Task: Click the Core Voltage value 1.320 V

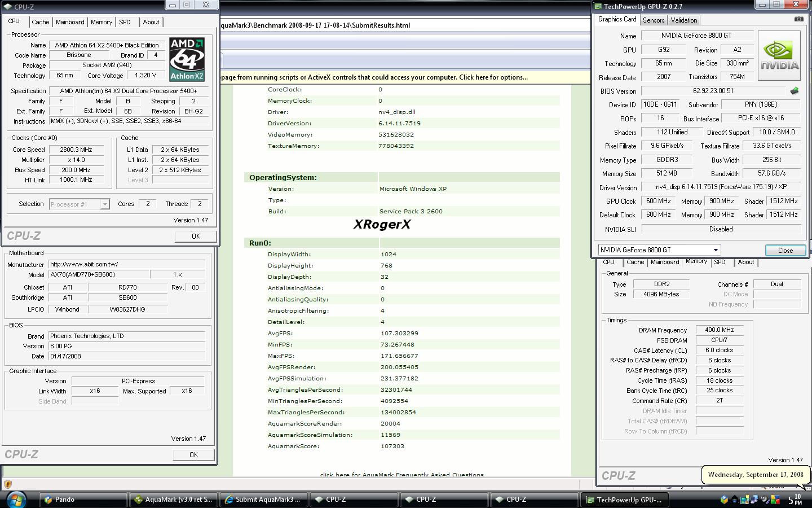Action: click(x=145, y=75)
